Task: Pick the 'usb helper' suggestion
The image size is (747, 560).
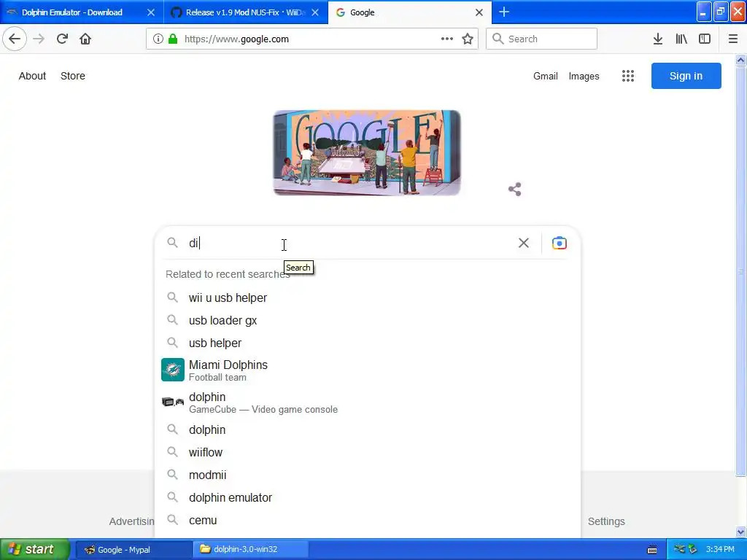Action: [x=368, y=343]
